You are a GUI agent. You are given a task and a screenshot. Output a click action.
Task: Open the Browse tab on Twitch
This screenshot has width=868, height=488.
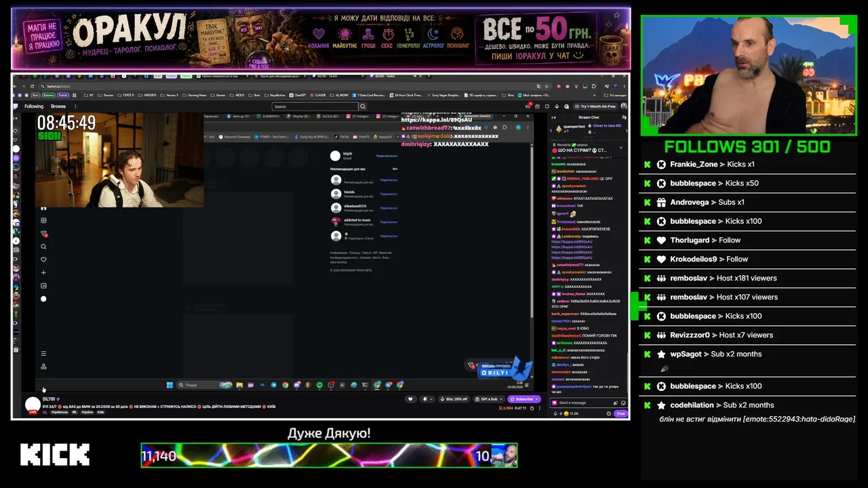coord(58,106)
